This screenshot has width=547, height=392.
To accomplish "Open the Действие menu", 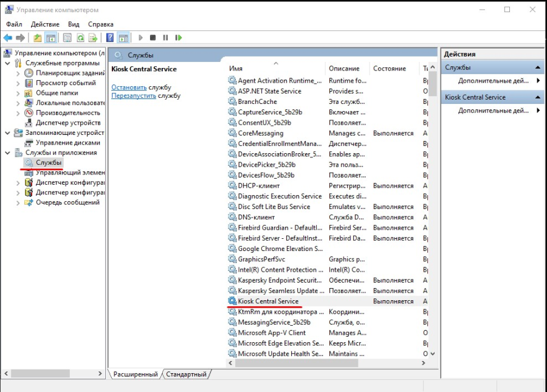I will coord(45,24).
